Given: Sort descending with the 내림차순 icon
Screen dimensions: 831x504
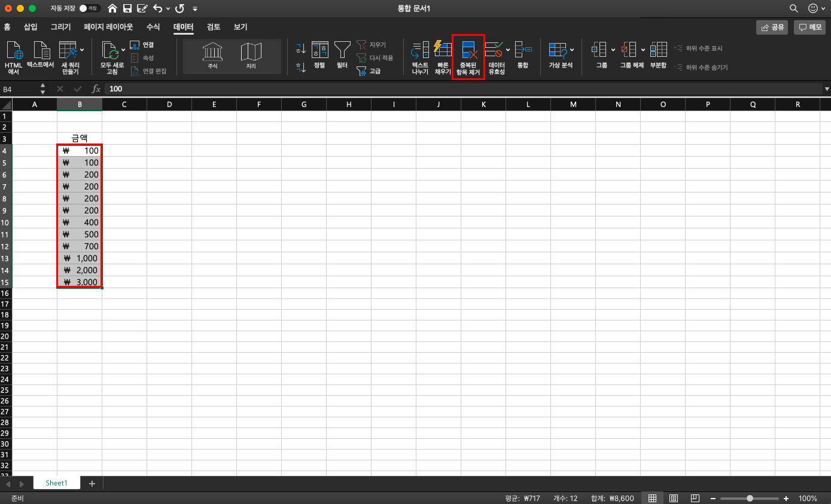Looking at the screenshot, I should pos(300,67).
